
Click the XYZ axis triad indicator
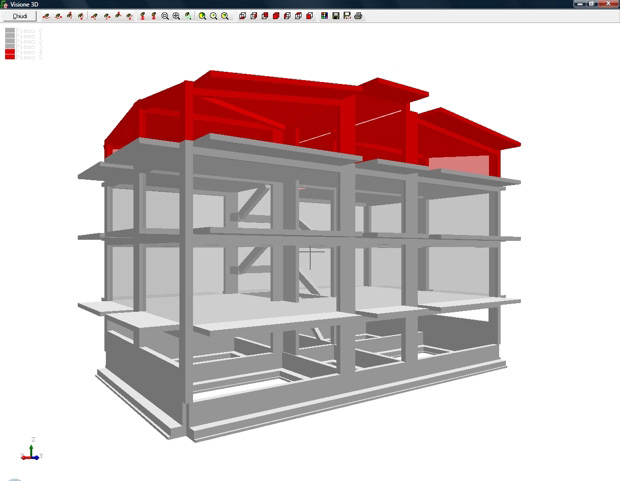point(32,452)
